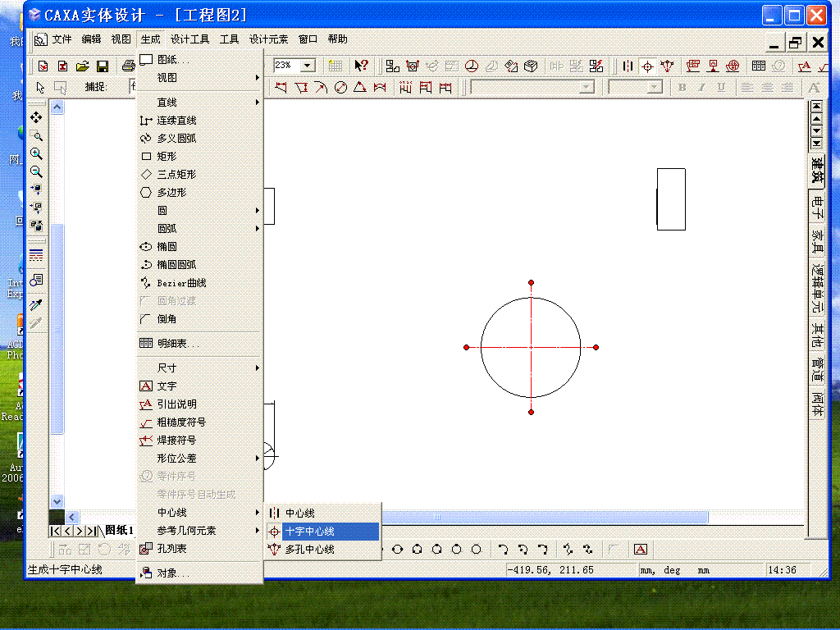Image resolution: width=840 pixels, height=630 pixels.
Task: Click the context help pointer icon
Action: point(362,66)
